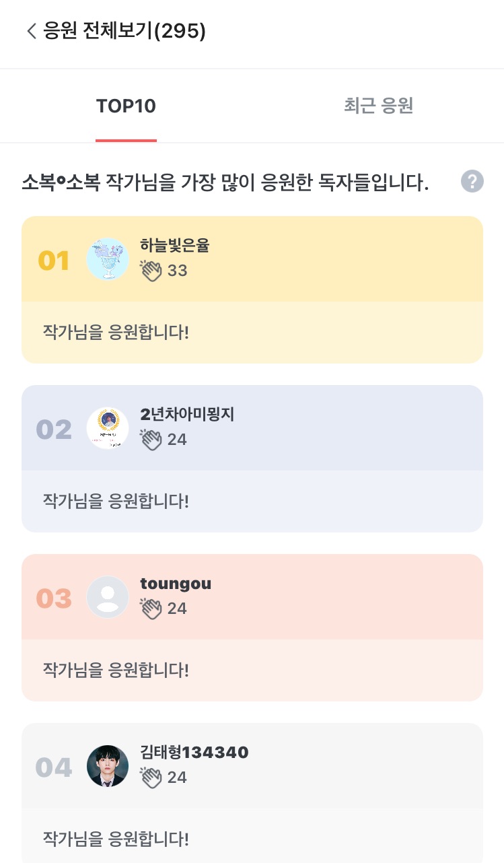Viewport: 504px width, 863px height.
Task: Tap clap icon under 2년차아미밍지
Action: [x=151, y=440]
